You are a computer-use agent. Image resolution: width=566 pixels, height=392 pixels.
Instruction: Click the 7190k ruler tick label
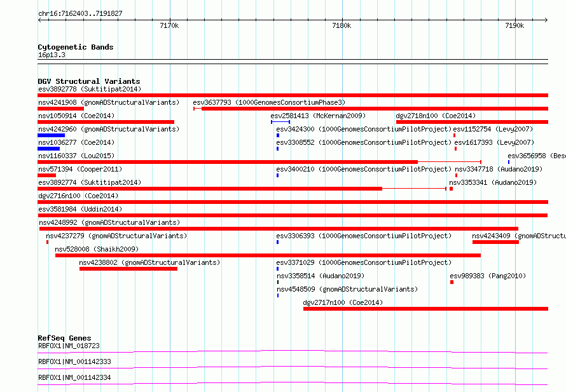tap(514, 25)
